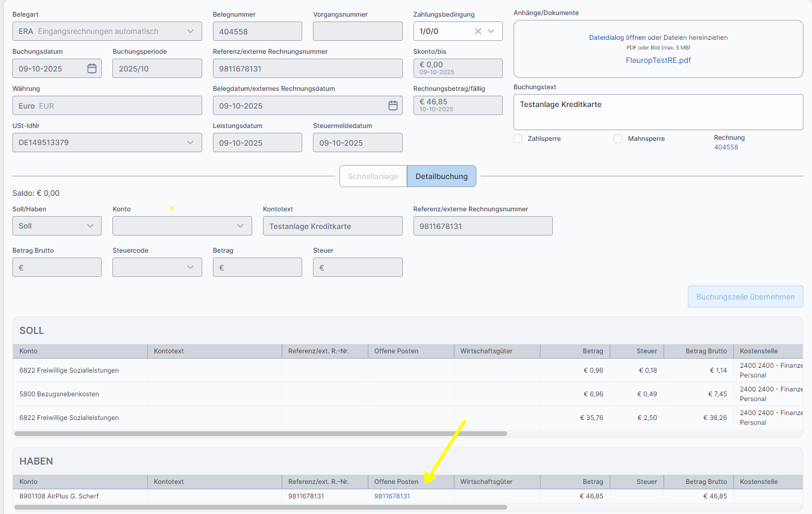Enable the Zahlsperre checkbox
This screenshot has height=514, width=812.
pyautogui.click(x=518, y=139)
